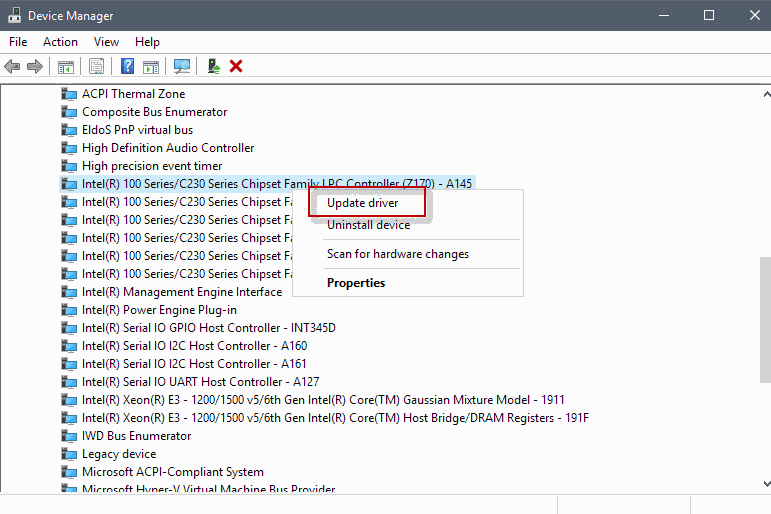Select the LPC Controller (Z170) - A145 device

click(x=277, y=184)
